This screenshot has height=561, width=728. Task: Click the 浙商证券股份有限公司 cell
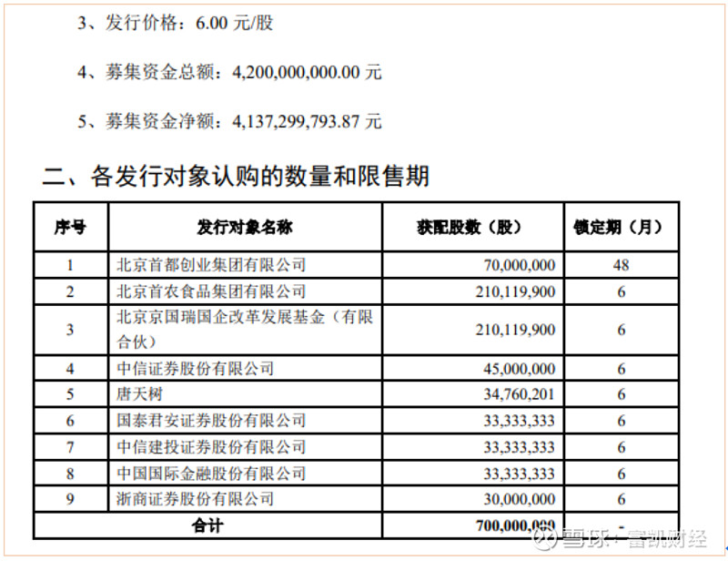[195, 499]
